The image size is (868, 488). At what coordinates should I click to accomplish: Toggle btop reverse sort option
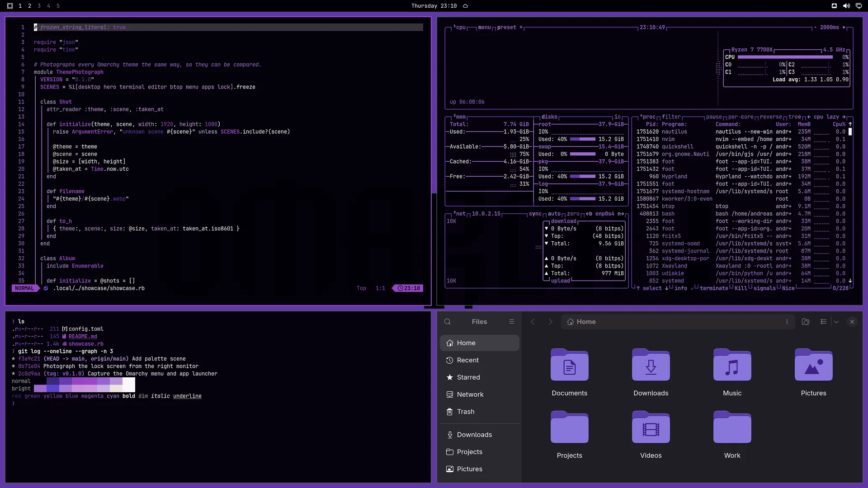pos(771,117)
